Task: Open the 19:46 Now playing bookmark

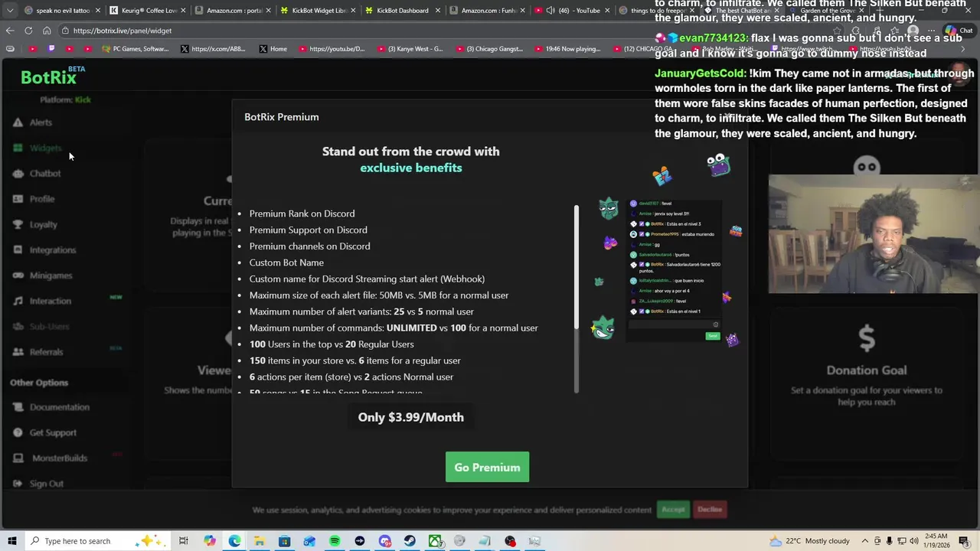Action: coord(567,49)
